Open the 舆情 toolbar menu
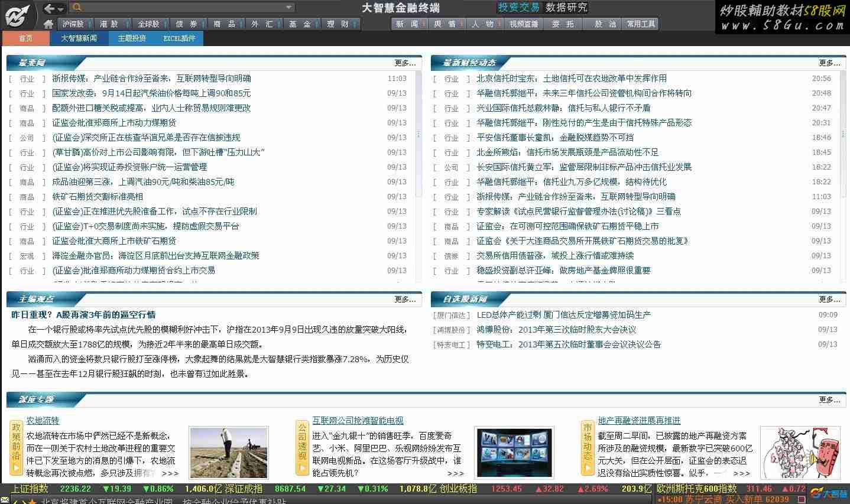Viewport: 850px width, 504px height. [447, 24]
